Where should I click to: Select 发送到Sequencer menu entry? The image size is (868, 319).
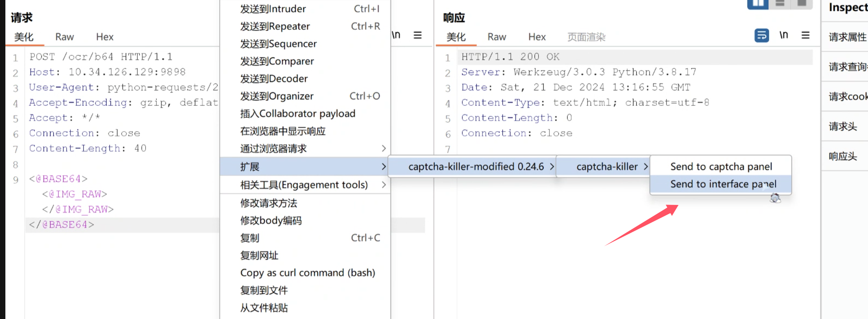pos(305,44)
